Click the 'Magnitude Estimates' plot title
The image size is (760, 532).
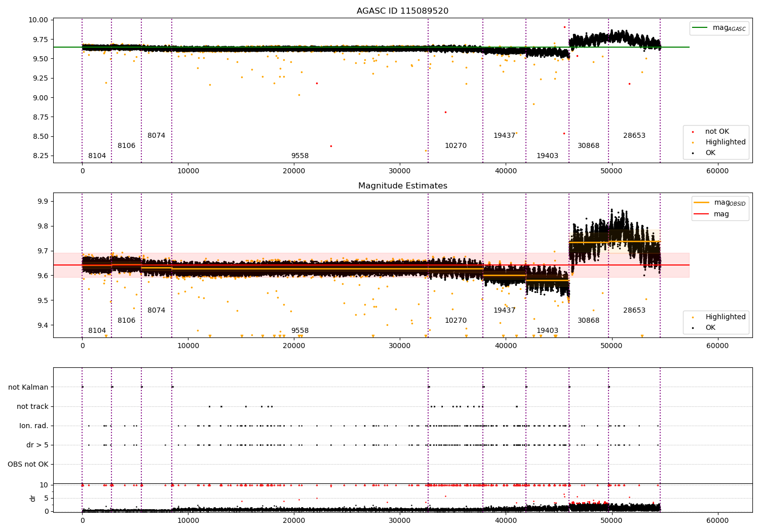[402, 186]
